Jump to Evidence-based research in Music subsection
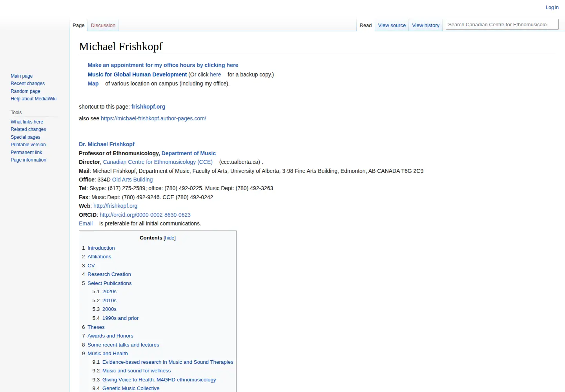The image size is (565, 392). click(168, 362)
